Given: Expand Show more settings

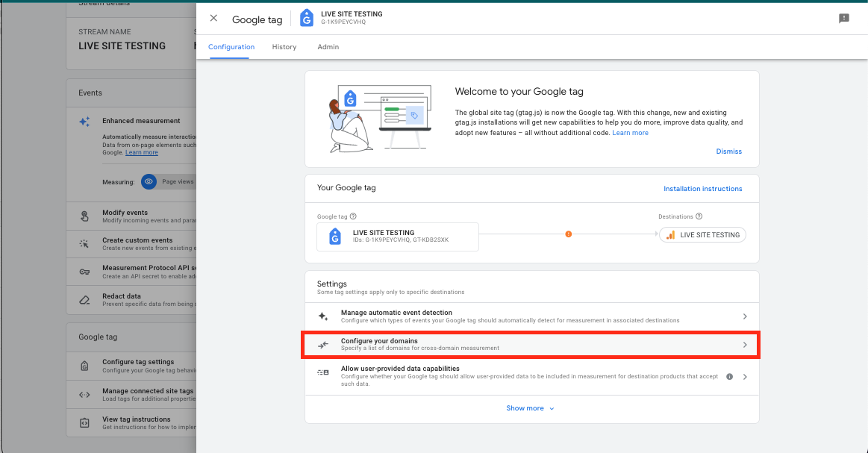Looking at the screenshot, I should click(x=531, y=408).
